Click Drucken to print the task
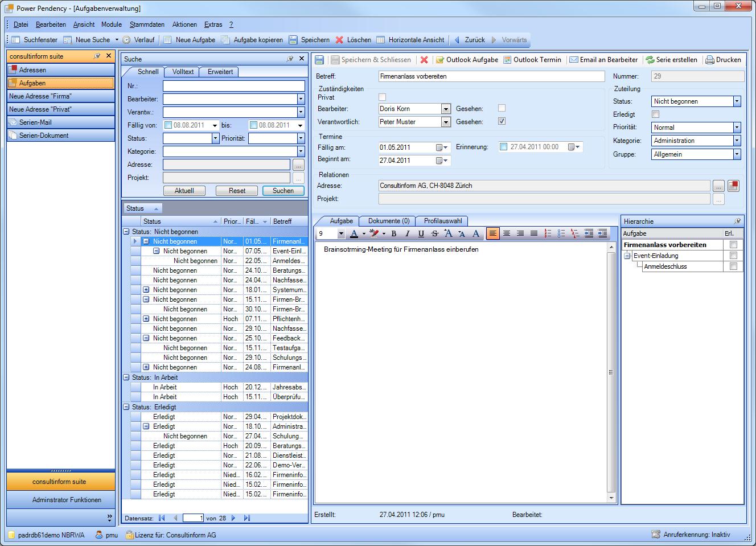This screenshot has height=546, width=756. (724, 60)
